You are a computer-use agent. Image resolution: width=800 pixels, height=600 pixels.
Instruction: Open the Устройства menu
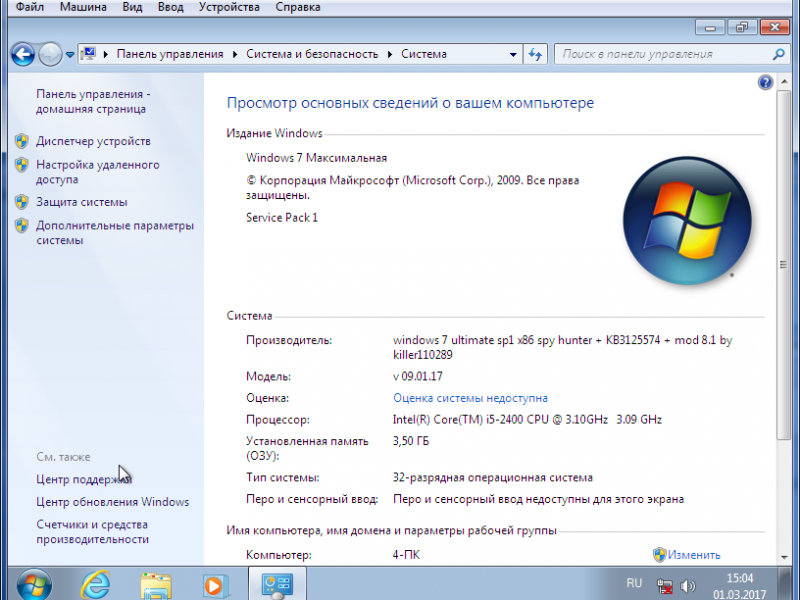click(229, 7)
